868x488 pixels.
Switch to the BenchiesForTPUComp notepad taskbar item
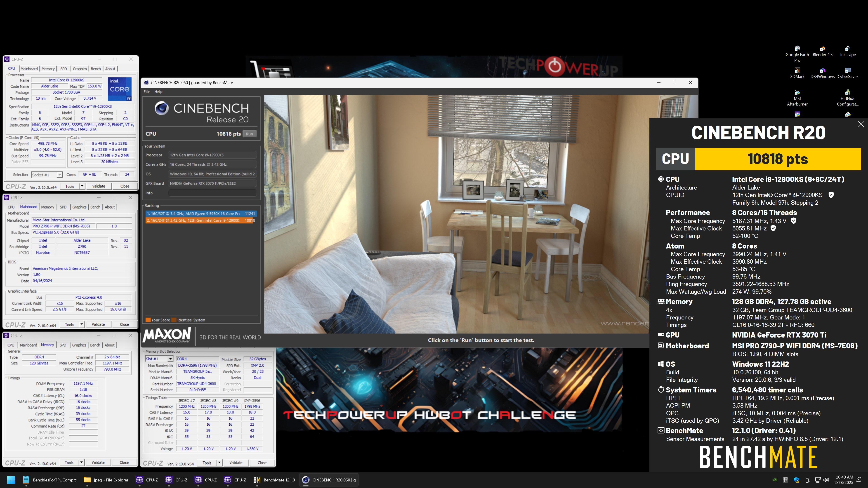click(x=50, y=480)
